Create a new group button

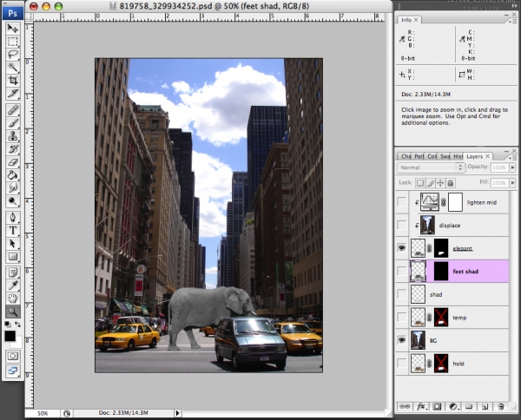(x=469, y=406)
